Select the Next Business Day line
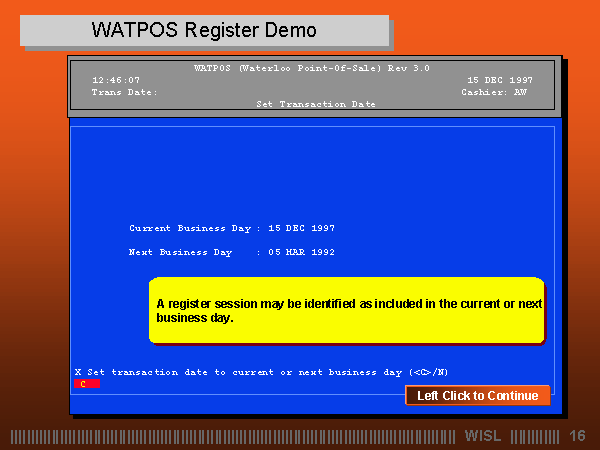600x450 pixels. point(232,252)
